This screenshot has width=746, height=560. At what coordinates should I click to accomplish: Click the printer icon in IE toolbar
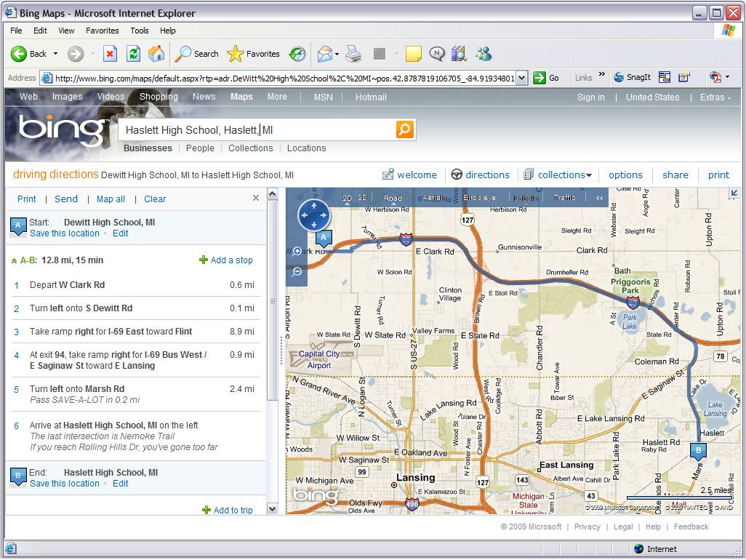coord(353,54)
